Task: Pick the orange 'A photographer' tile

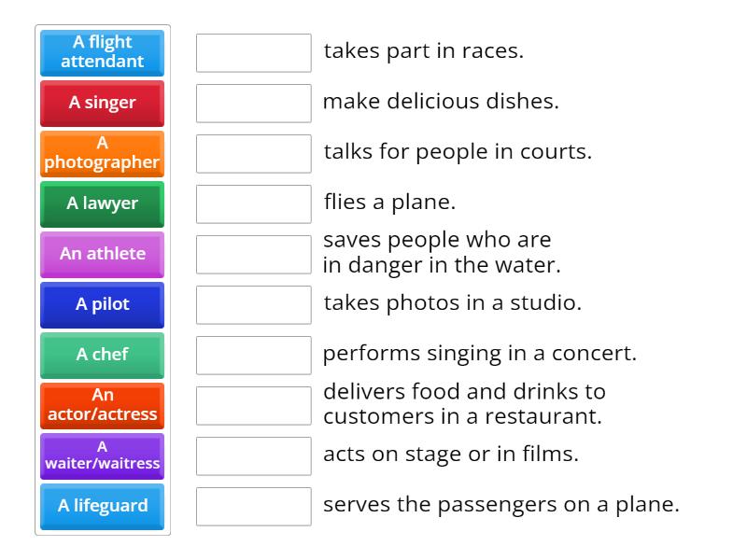Action: pyautogui.click(x=103, y=153)
